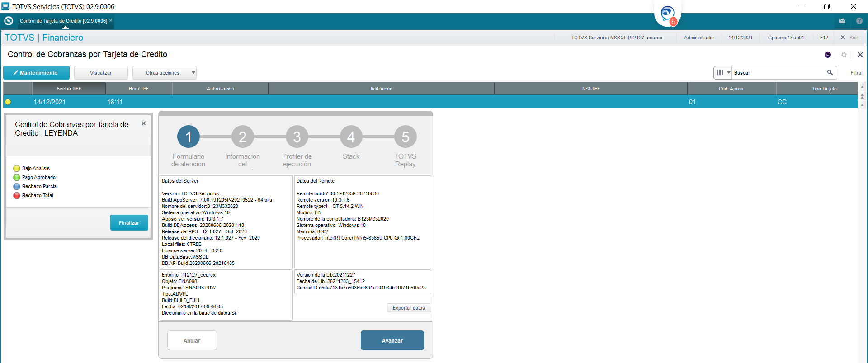Focus the Buscar search input

pyautogui.click(x=779, y=73)
